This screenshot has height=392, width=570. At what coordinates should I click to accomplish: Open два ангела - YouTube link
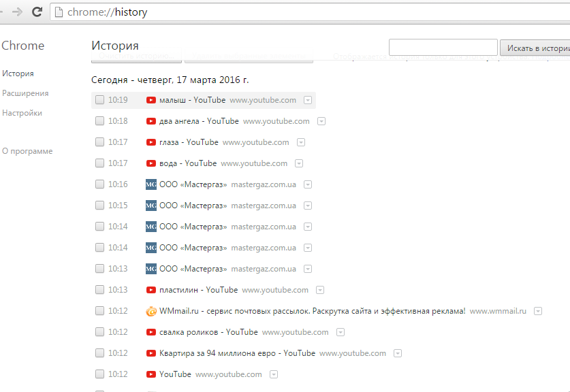[199, 121]
